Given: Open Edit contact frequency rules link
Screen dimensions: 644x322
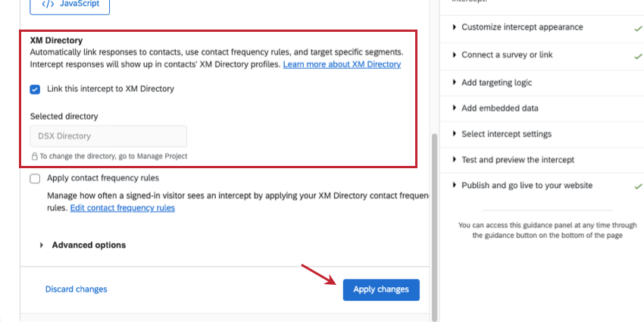Looking at the screenshot, I should [123, 208].
